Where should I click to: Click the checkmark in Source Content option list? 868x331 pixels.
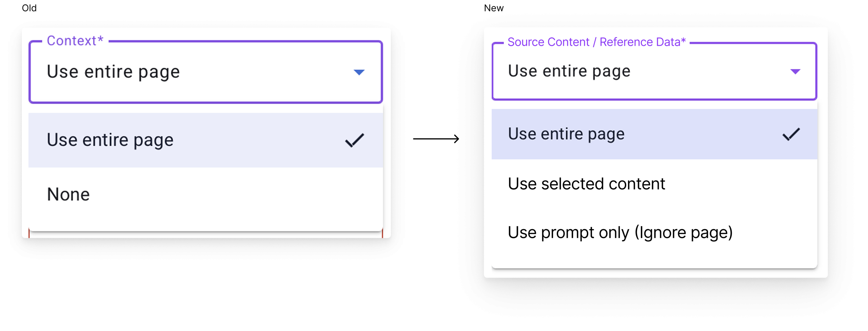791,134
